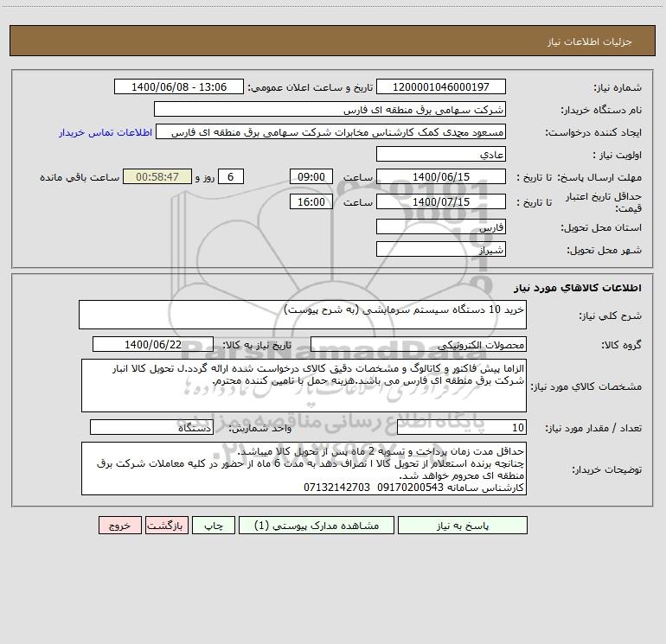The height and width of the screenshot is (644, 666).
Task: Open مشاهده مدارک پیوستی (1) button
Action: coord(317,525)
